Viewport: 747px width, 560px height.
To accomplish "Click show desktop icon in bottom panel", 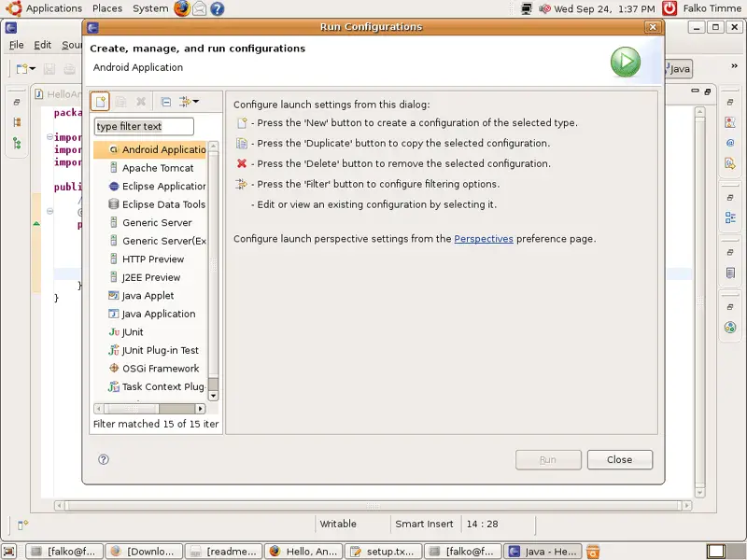I will [9, 552].
